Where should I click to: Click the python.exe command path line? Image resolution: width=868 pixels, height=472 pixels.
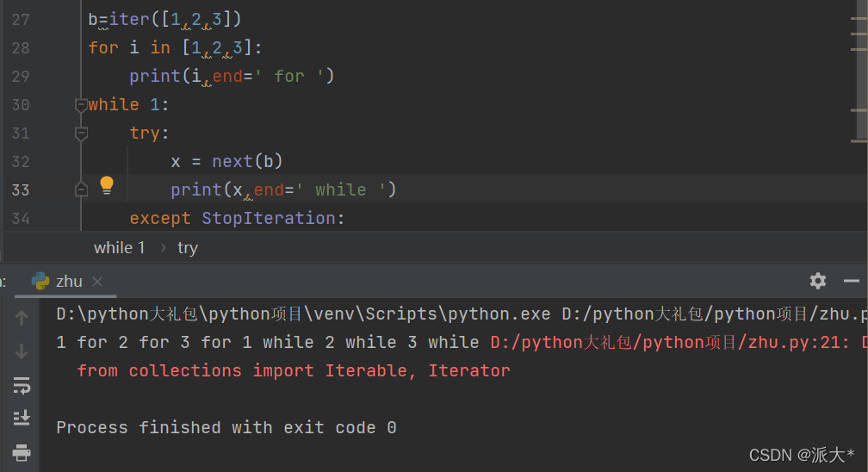pos(462,314)
